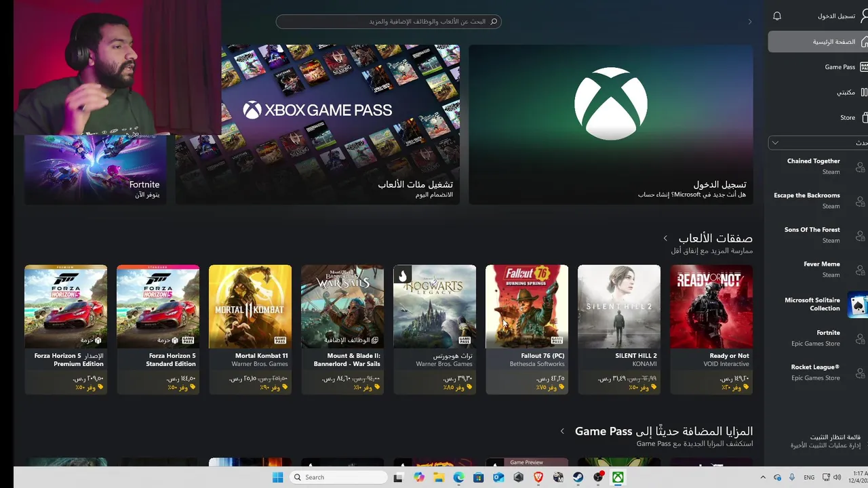Click the Game Pass badge icon in sidebar
This screenshot has width=868, height=488.
coord(864,67)
